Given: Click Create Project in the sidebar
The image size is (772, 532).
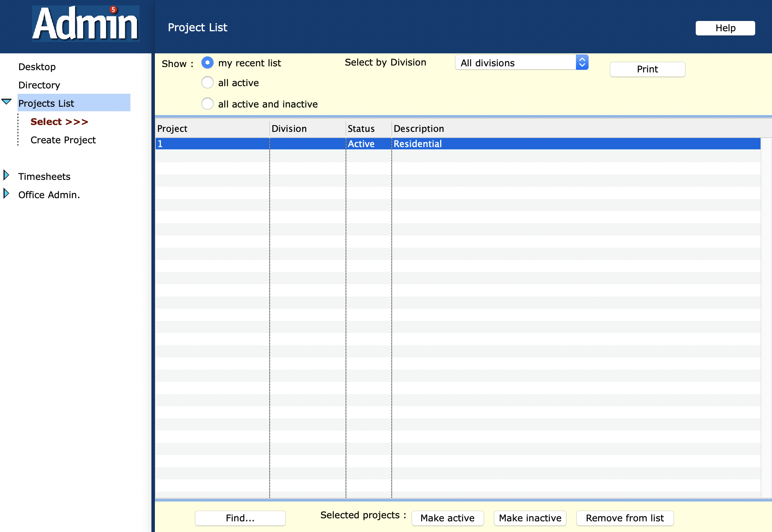Looking at the screenshot, I should [x=63, y=140].
